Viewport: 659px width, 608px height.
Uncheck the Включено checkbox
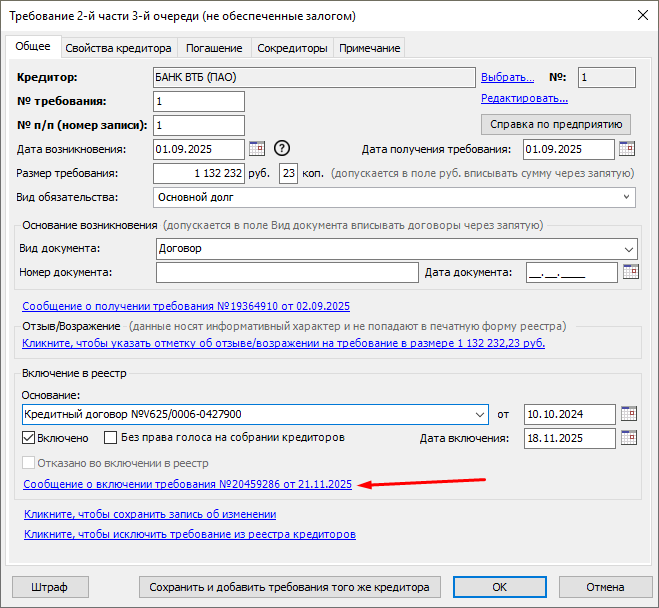click(28, 438)
